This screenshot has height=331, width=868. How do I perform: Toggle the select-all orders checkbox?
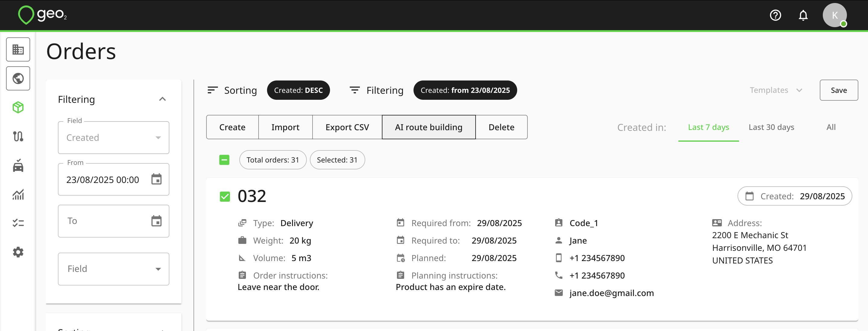point(224,160)
